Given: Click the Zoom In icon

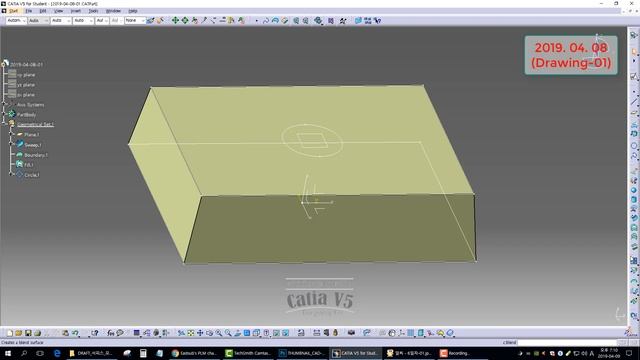Looking at the screenshot, I should [219, 333].
